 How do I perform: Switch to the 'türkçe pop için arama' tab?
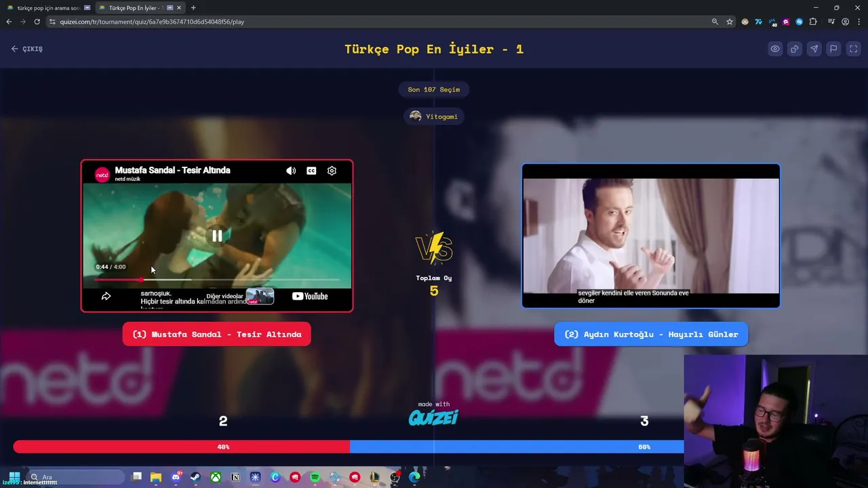pyautogui.click(x=47, y=8)
